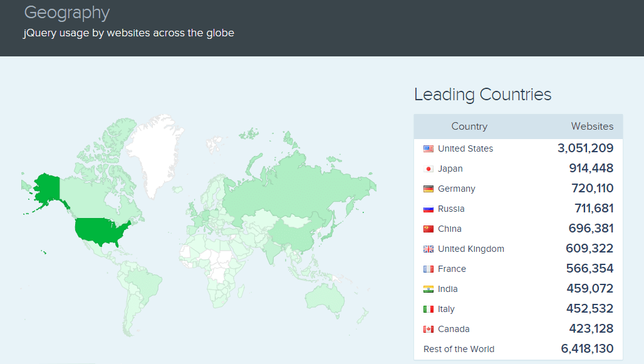
Task: Click the Italy flag icon
Action: point(428,309)
